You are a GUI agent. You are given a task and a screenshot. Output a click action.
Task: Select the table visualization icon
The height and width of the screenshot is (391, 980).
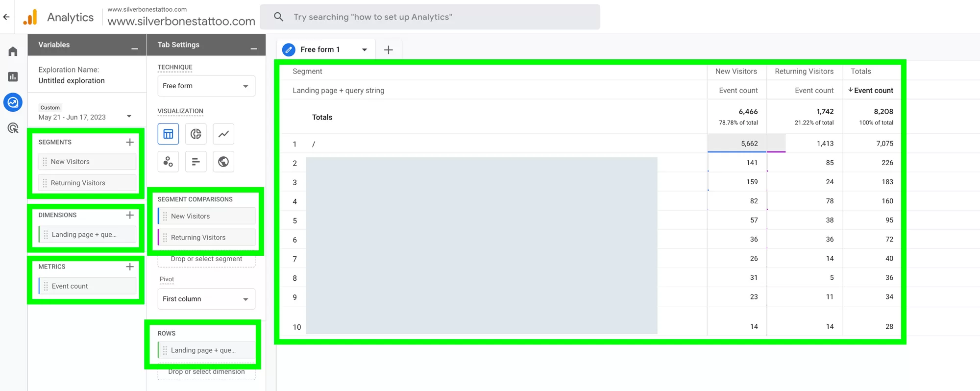(168, 134)
